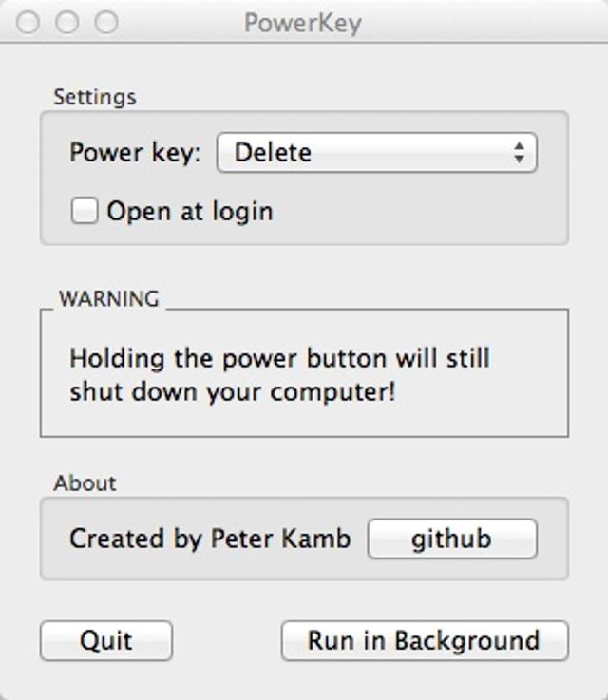Click the WARNING group heading
The height and width of the screenshot is (700, 608).
click(x=108, y=299)
